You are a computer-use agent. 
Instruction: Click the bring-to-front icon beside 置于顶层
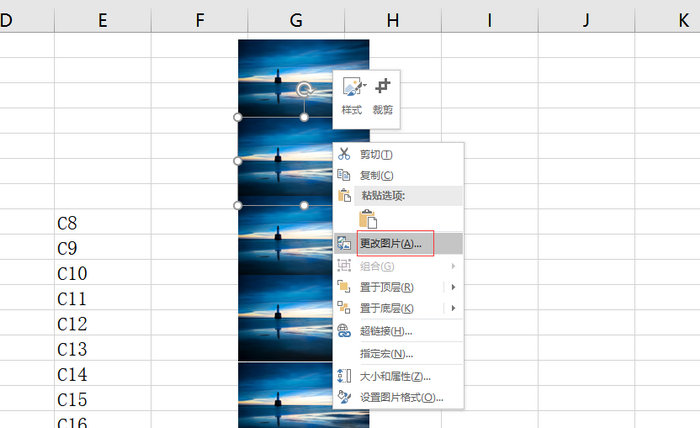tap(344, 287)
